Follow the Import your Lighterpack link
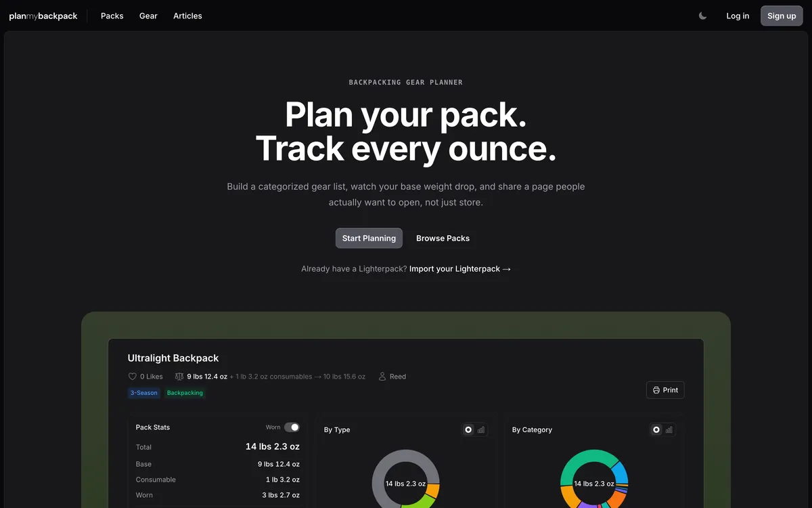812x508 pixels. coord(460,269)
